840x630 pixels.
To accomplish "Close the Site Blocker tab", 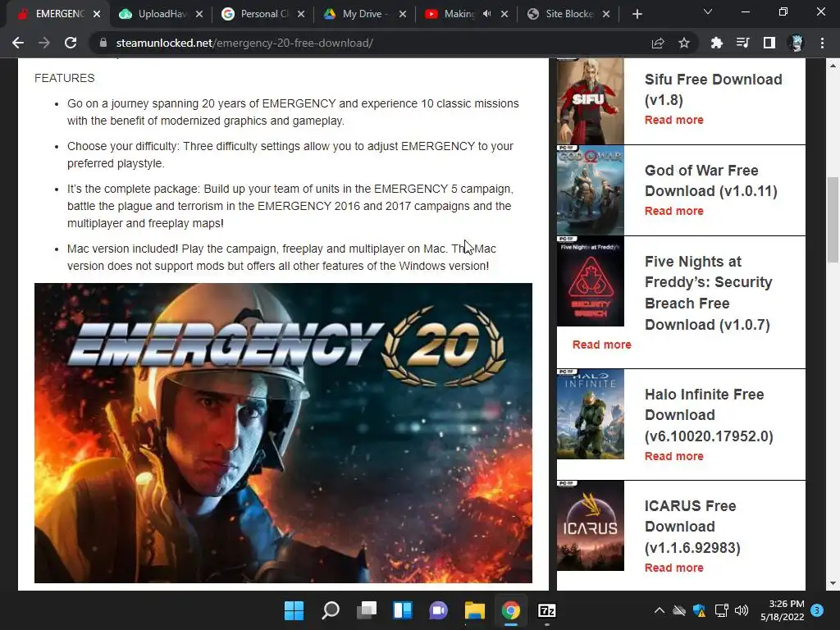I will click(x=606, y=14).
